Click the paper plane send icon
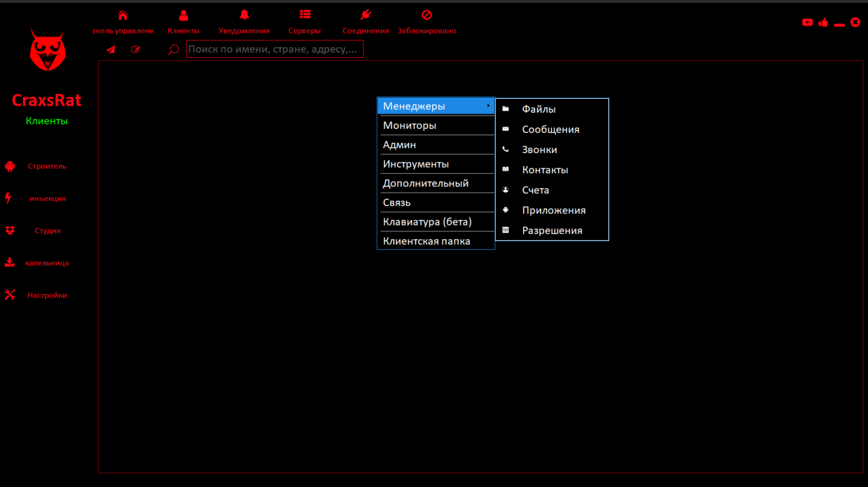 [111, 49]
